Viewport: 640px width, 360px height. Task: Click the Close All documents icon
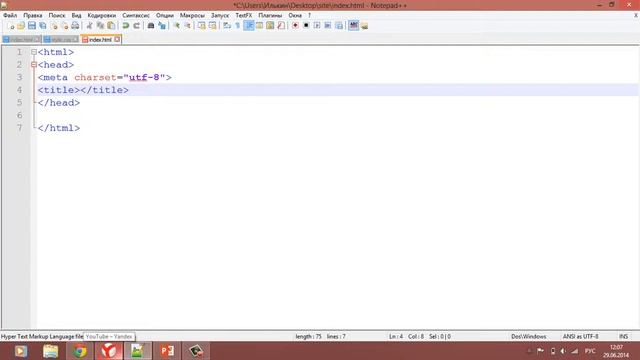click(x=64, y=26)
